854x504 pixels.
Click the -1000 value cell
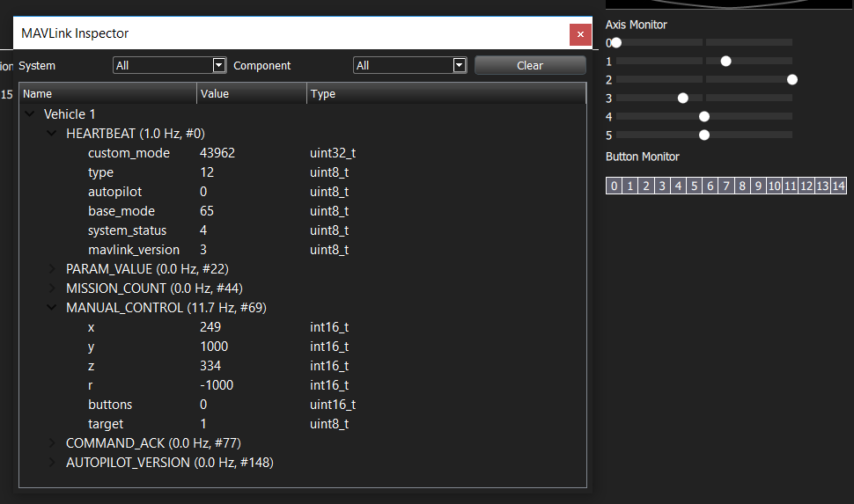[x=217, y=384]
